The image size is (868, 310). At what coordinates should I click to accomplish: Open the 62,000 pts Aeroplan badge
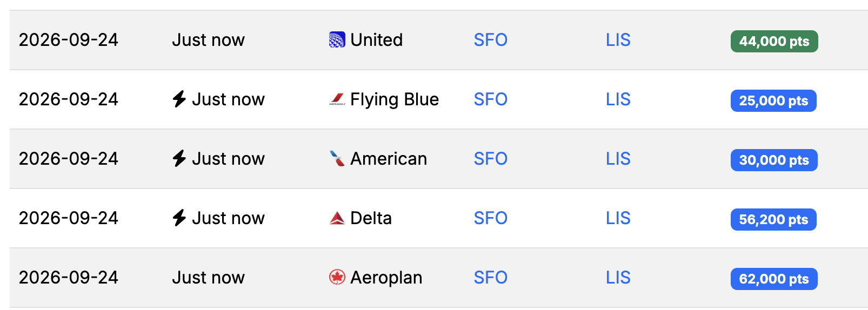pyautogui.click(x=774, y=279)
